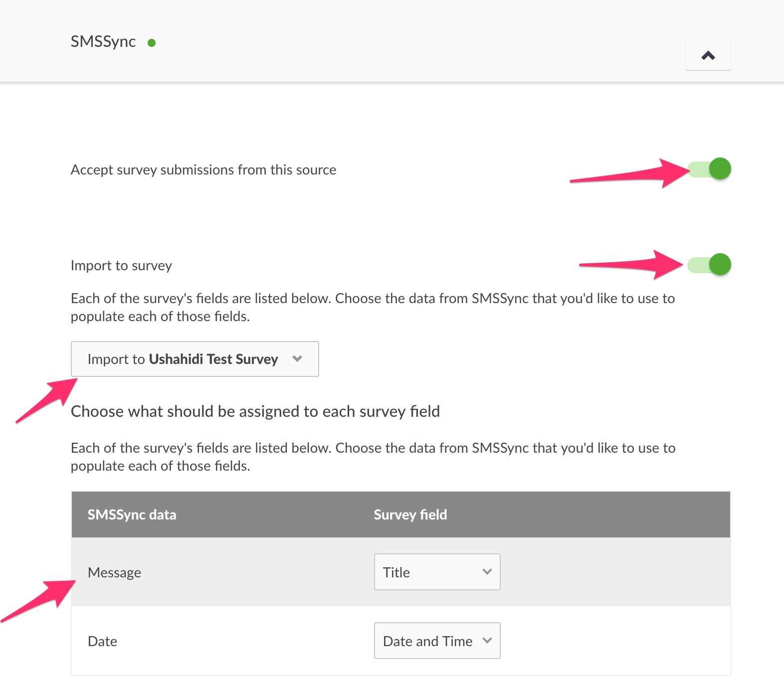Disable accepting survey submissions from this source
This screenshot has width=784, height=696.
tap(709, 169)
